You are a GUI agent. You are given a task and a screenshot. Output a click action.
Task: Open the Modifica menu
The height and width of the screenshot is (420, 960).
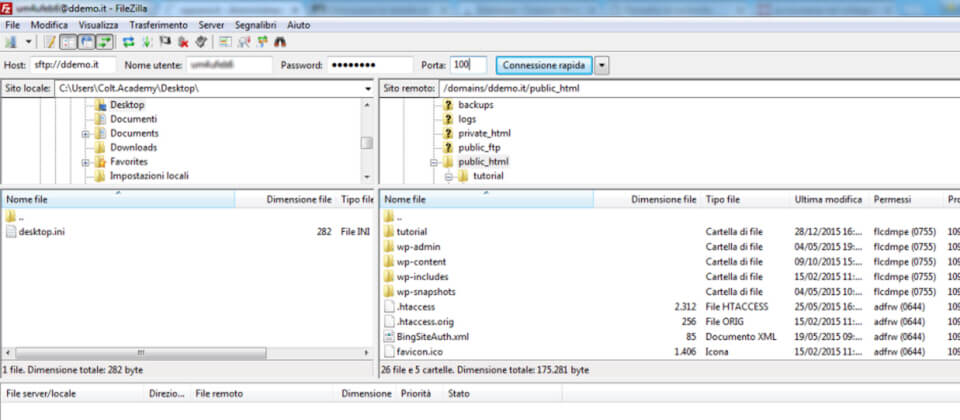pos(50,25)
